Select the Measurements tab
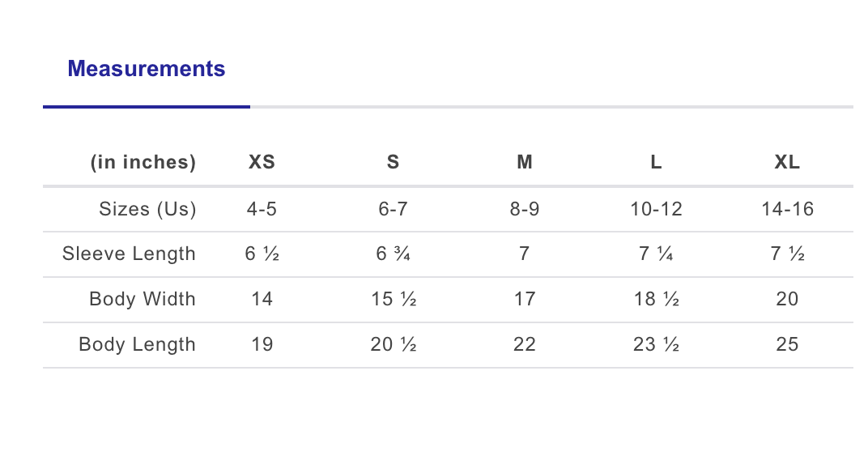Screen dimensions: 868x452 point(147,69)
